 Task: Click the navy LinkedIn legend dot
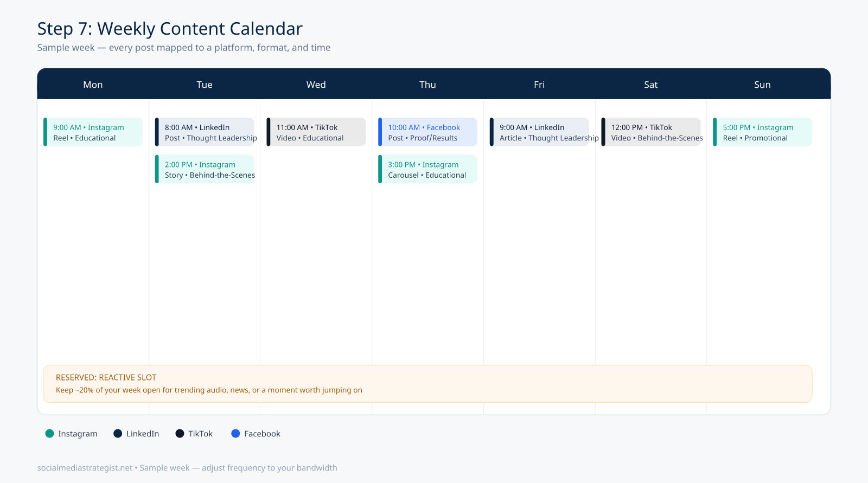[118, 434]
